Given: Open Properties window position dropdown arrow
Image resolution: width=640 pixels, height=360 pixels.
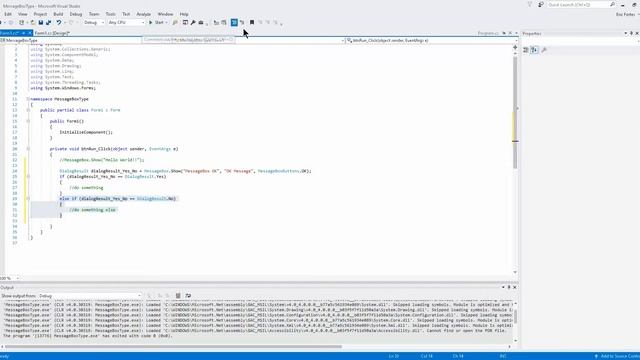Looking at the screenshot, I should (x=625, y=33).
